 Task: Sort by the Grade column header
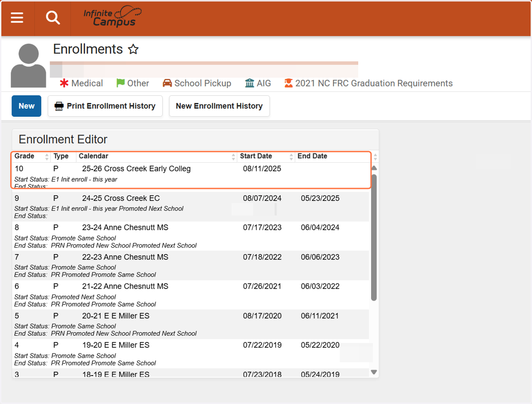pyautogui.click(x=32, y=156)
